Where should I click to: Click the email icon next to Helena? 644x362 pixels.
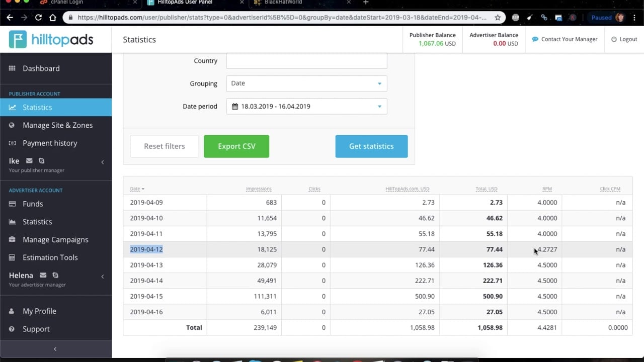43,276
